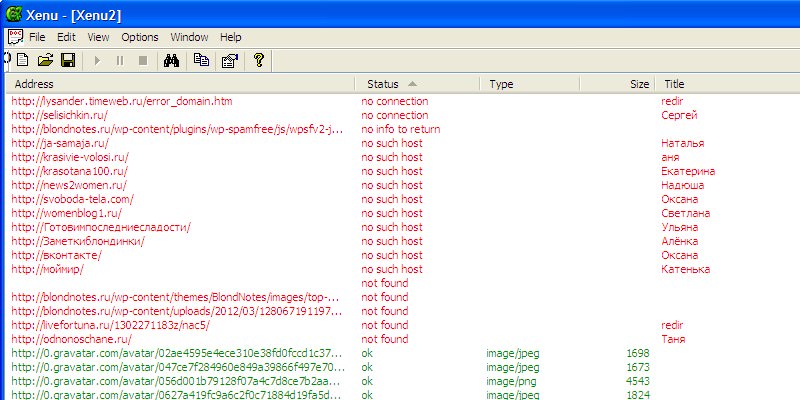The width and height of the screenshot is (800, 400).
Task: Click the New document toolbar icon
Action: click(22, 60)
